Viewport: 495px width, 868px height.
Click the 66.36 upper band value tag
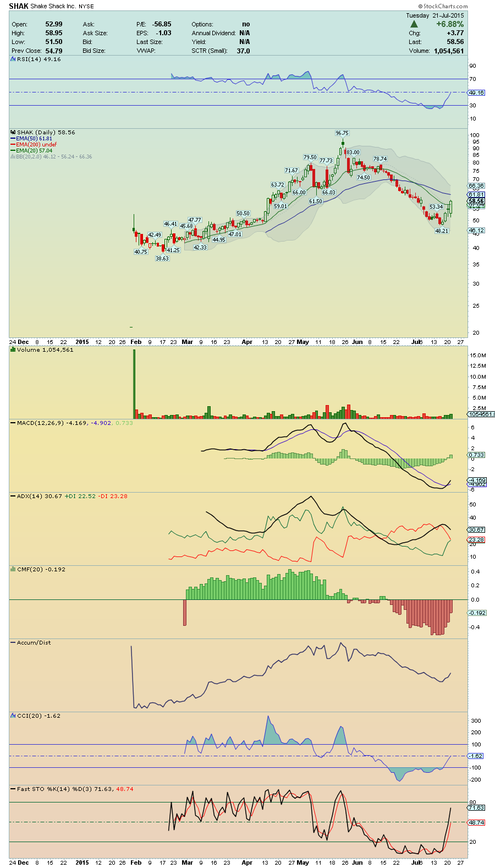[476, 185]
